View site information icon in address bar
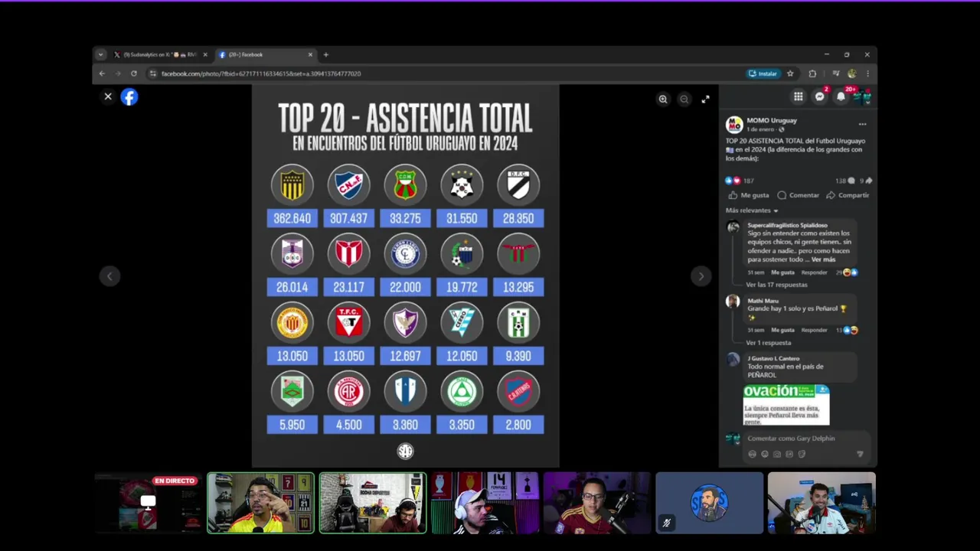Image resolution: width=980 pixels, height=551 pixels. pyautogui.click(x=153, y=73)
